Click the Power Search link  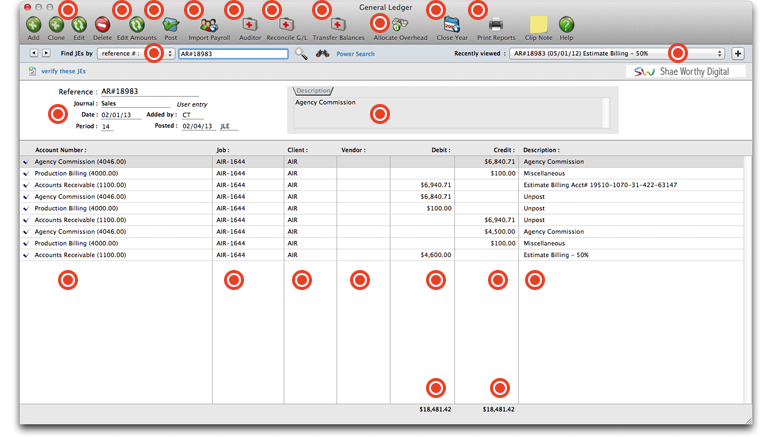(355, 54)
